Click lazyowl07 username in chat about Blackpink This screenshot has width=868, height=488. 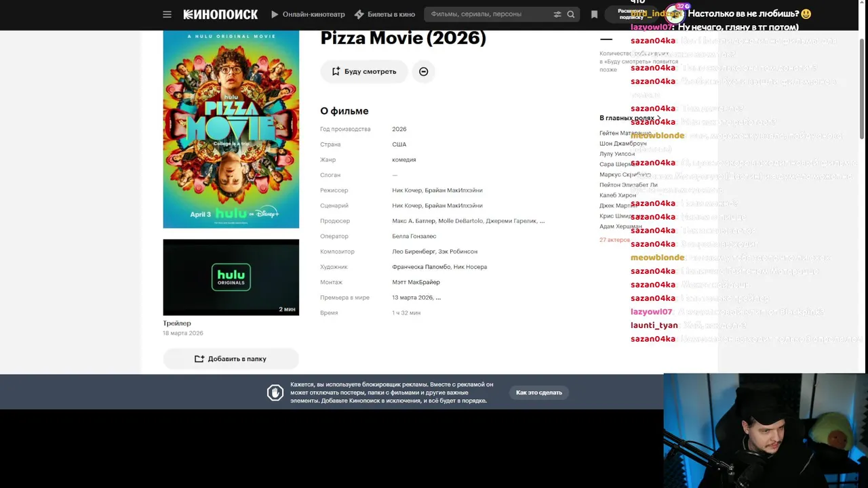point(651,312)
